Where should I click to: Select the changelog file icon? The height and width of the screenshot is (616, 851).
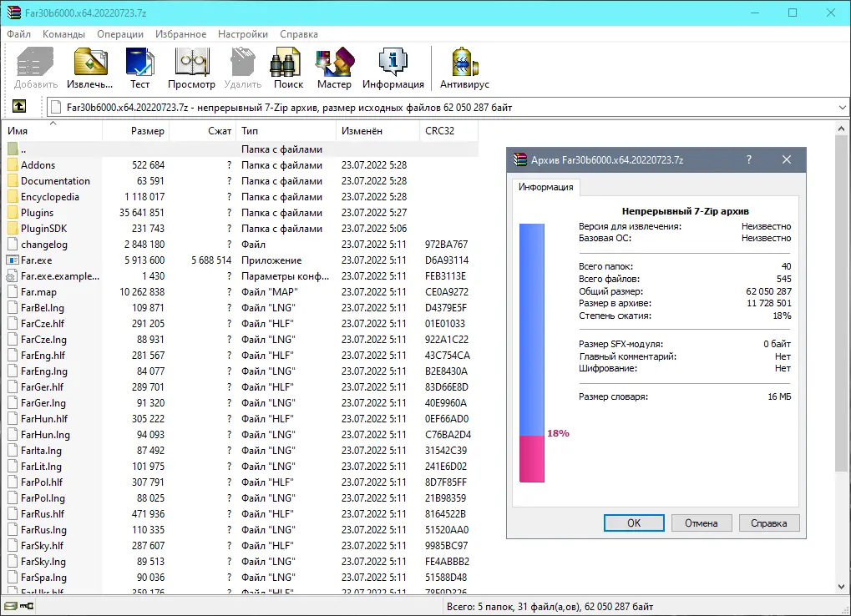click(x=13, y=244)
